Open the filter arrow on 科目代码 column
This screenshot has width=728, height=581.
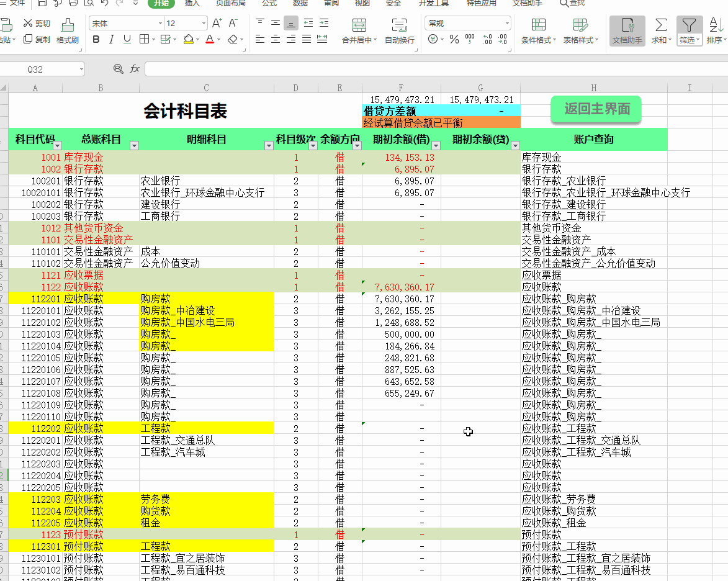coord(57,145)
